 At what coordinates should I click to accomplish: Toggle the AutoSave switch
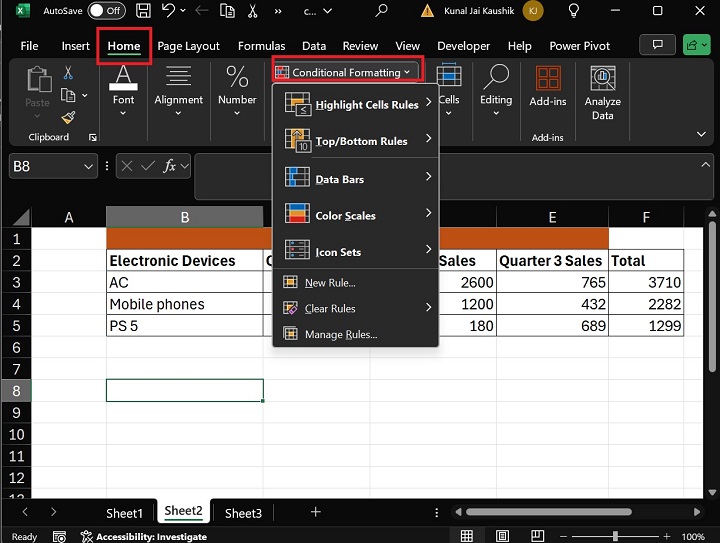tap(107, 12)
